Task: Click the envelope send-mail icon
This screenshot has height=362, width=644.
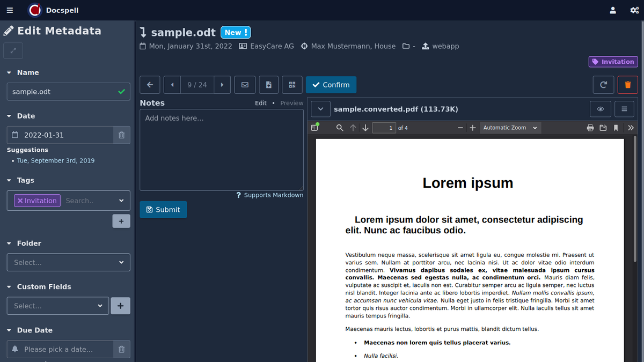Action: click(x=245, y=85)
